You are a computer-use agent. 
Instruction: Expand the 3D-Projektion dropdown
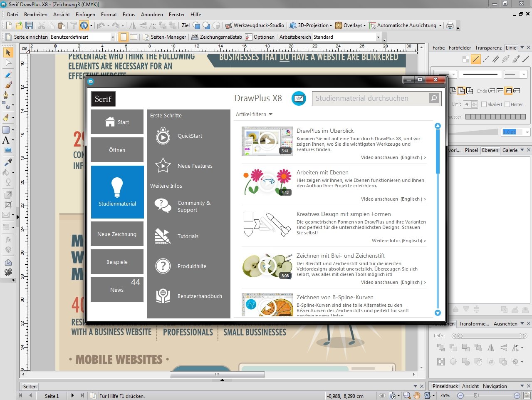[x=331, y=25]
